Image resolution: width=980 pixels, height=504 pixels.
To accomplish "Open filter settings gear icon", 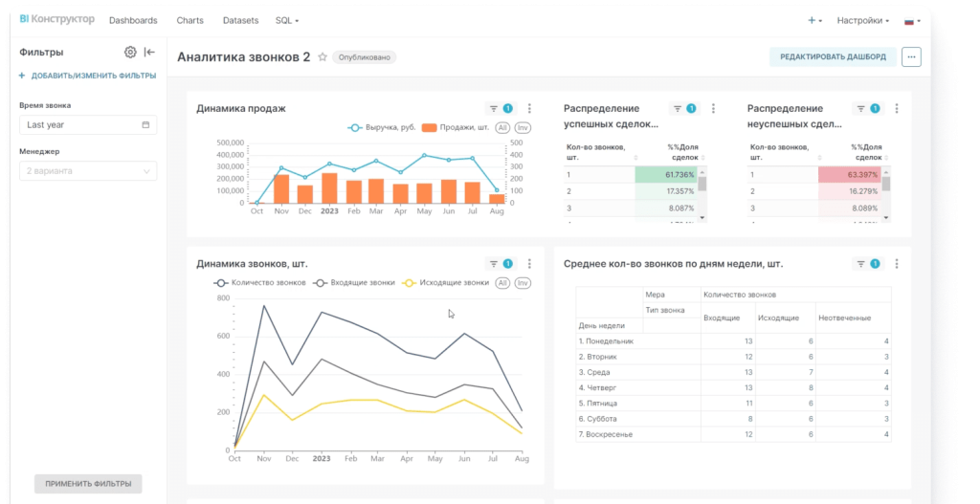I will point(130,53).
